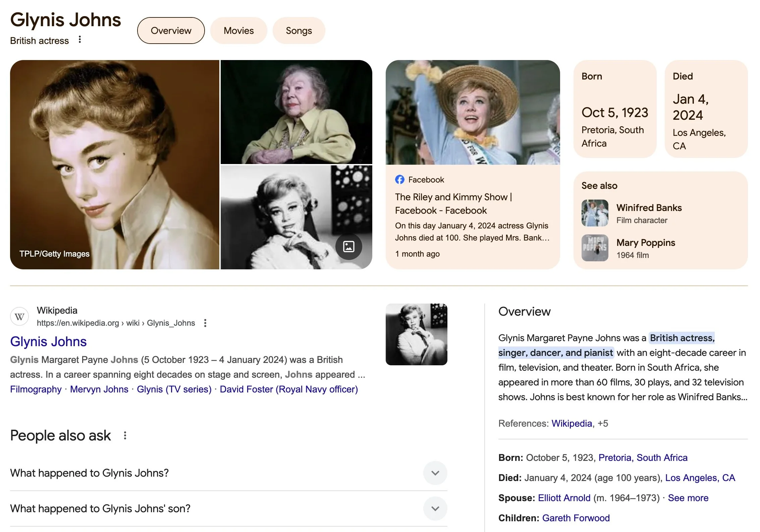This screenshot has width=760, height=532.
Task: Open the Wikipedia result options three-dot menu
Action: [x=205, y=323]
